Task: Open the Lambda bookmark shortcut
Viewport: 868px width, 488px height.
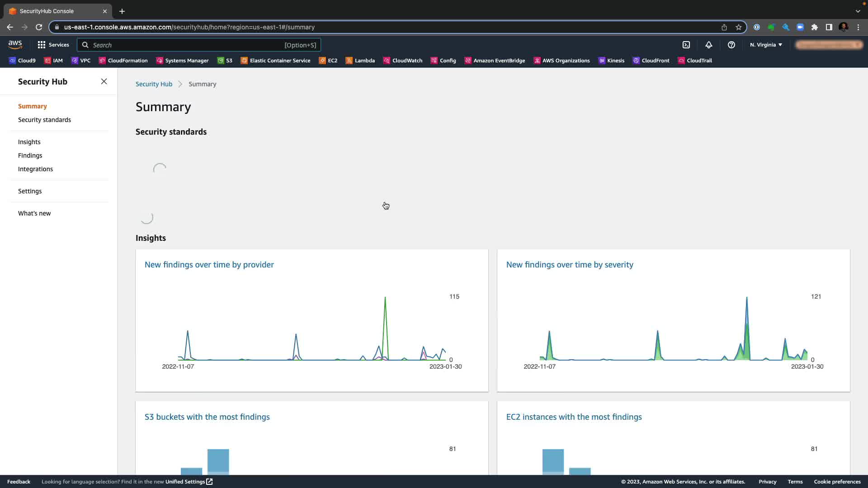Action: (x=360, y=61)
